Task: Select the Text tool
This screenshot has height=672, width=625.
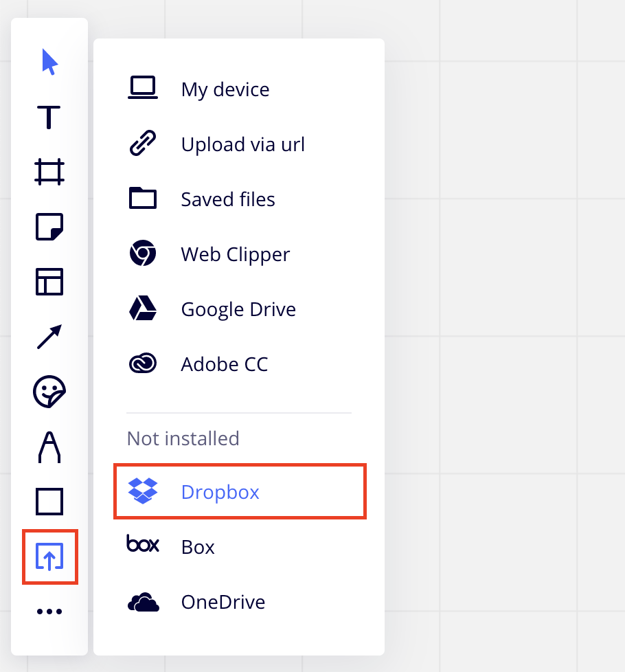Action: [x=49, y=117]
